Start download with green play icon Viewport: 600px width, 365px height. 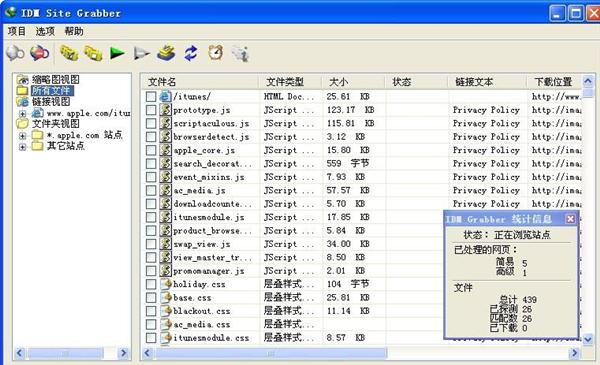pos(117,53)
